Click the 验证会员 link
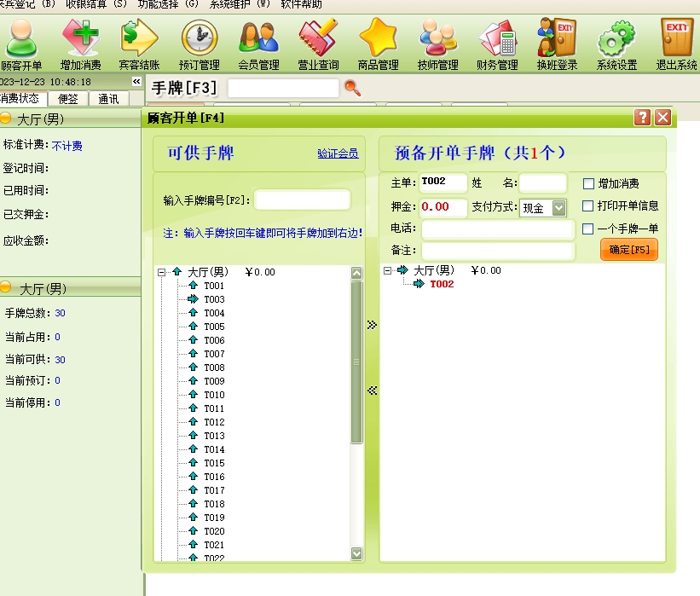The width and height of the screenshot is (700, 596). tap(338, 154)
